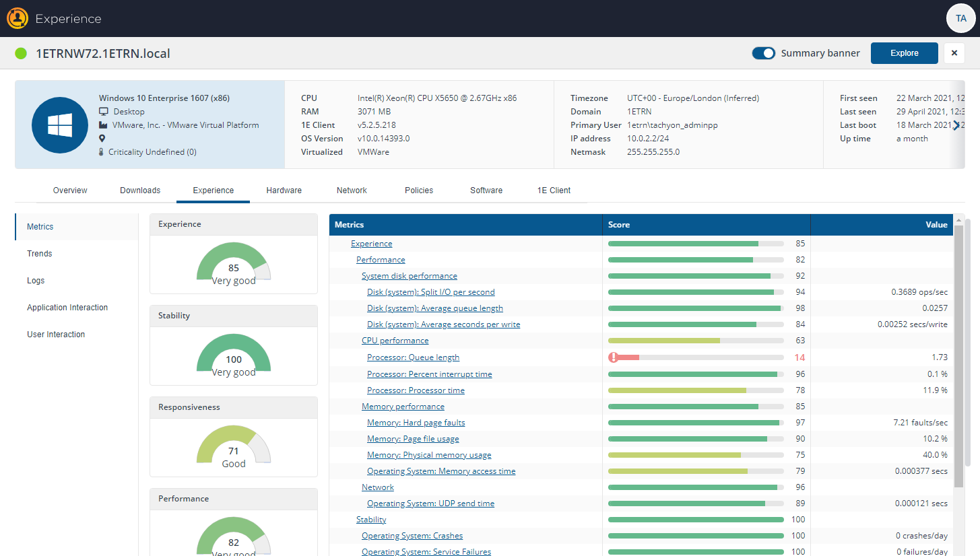Open Operating System: UDP send time link
This screenshot has width=980, height=556.
tap(431, 503)
